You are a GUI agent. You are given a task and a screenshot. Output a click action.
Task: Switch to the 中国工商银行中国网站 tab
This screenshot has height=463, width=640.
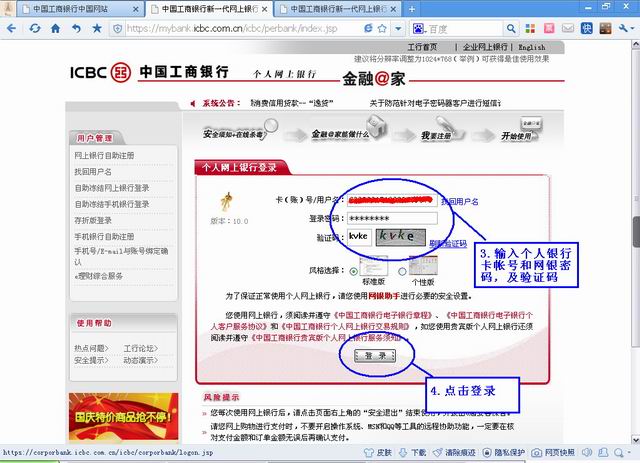click(x=70, y=8)
